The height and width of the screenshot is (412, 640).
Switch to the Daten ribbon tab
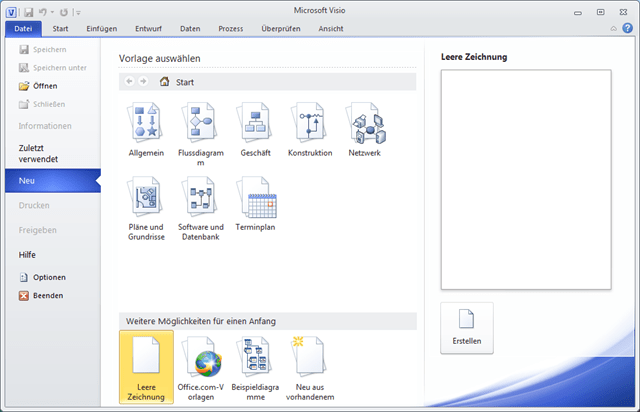click(x=190, y=29)
